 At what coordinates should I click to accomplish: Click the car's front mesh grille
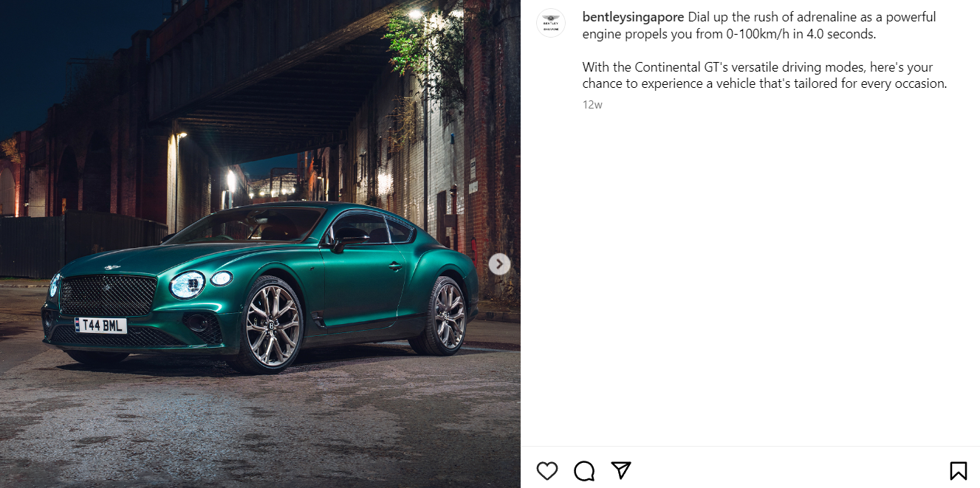pyautogui.click(x=106, y=295)
